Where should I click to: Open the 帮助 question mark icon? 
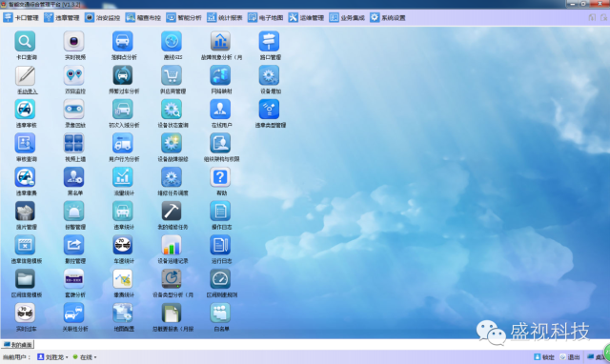coord(220,177)
